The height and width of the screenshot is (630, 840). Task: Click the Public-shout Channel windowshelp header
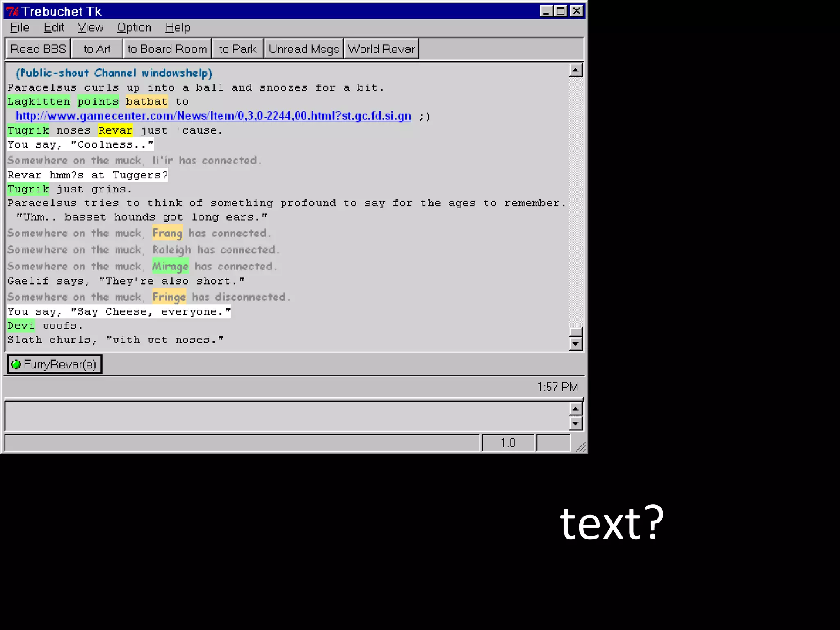click(x=114, y=73)
